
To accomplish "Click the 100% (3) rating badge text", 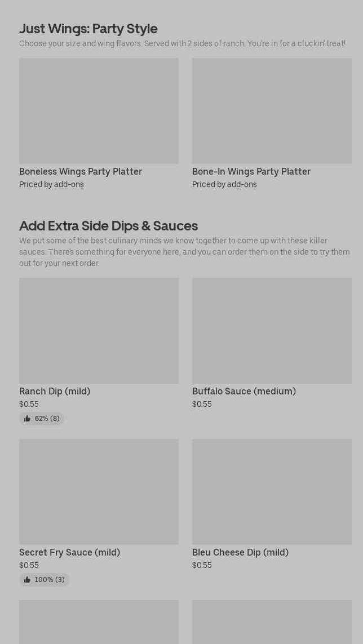I will 50,580.
